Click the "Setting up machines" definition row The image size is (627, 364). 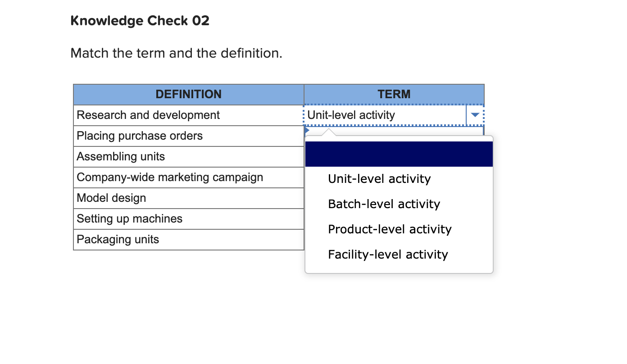pos(129,218)
